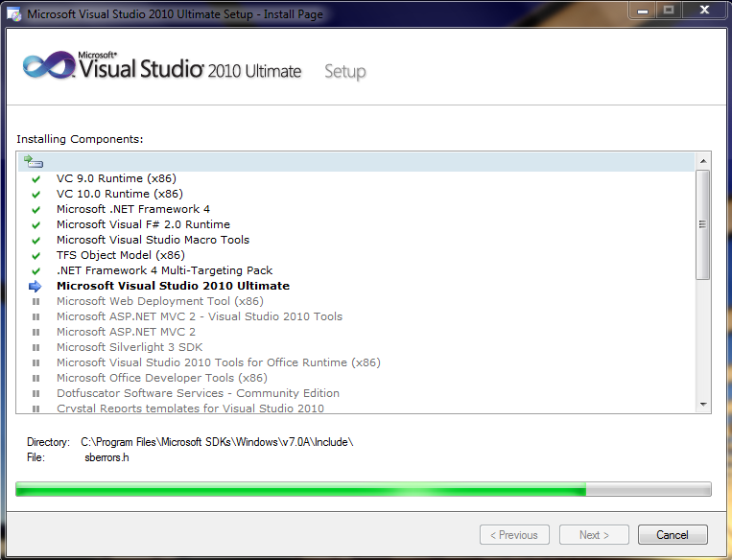Maximize the setup window
The height and width of the screenshot is (560, 732).
tap(669, 10)
